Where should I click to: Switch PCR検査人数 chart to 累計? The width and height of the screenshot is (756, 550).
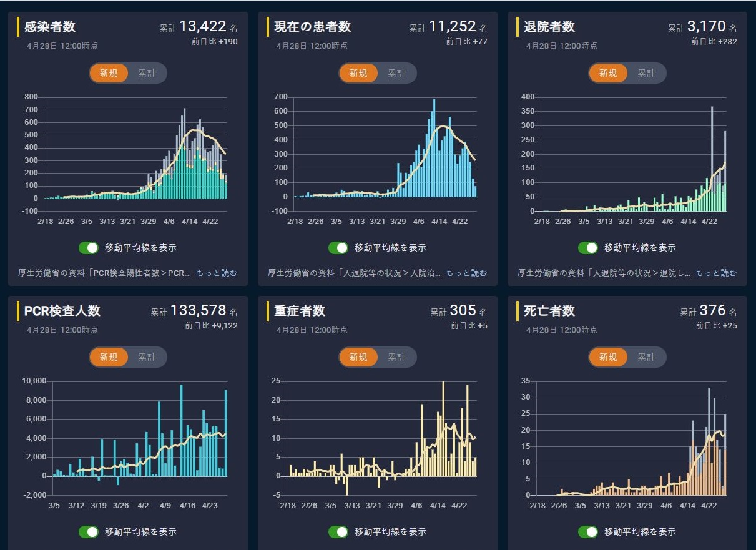[147, 357]
